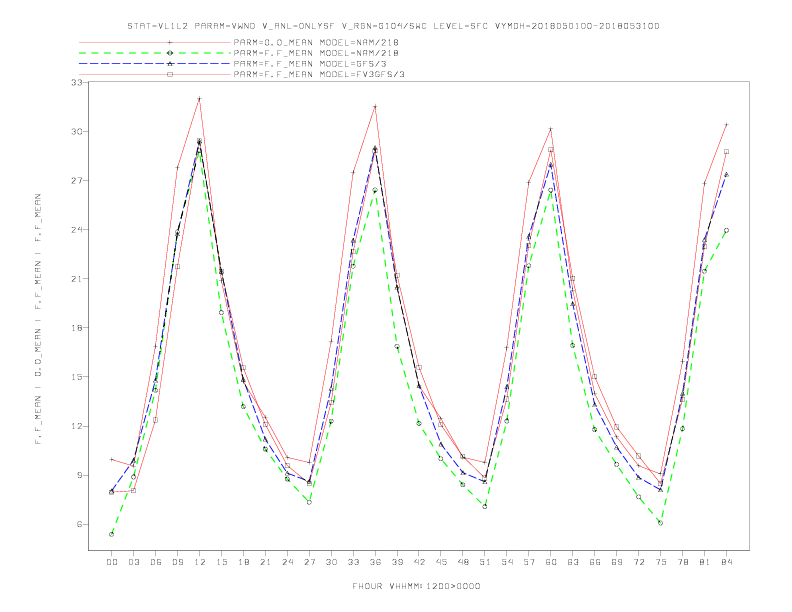The image size is (792, 612).
Task: Select legend entry PARM=F.F_MEAN MODEL=NAM/218
Action: point(316,53)
